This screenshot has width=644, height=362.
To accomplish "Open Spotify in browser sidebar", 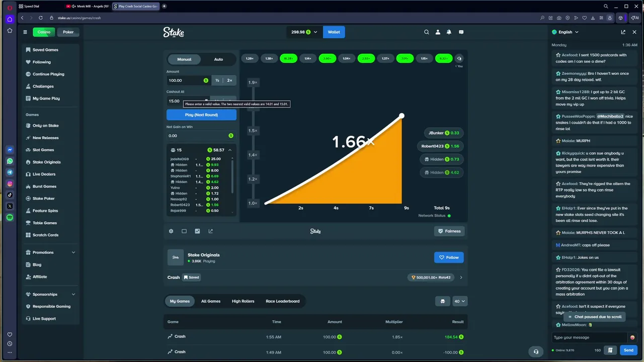I will click(x=10, y=218).
